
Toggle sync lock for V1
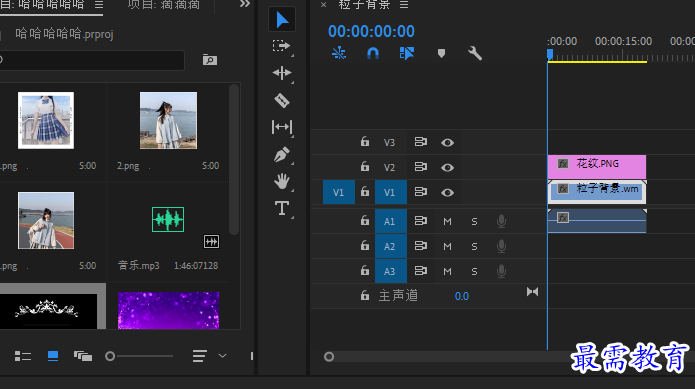pos(421,192)
